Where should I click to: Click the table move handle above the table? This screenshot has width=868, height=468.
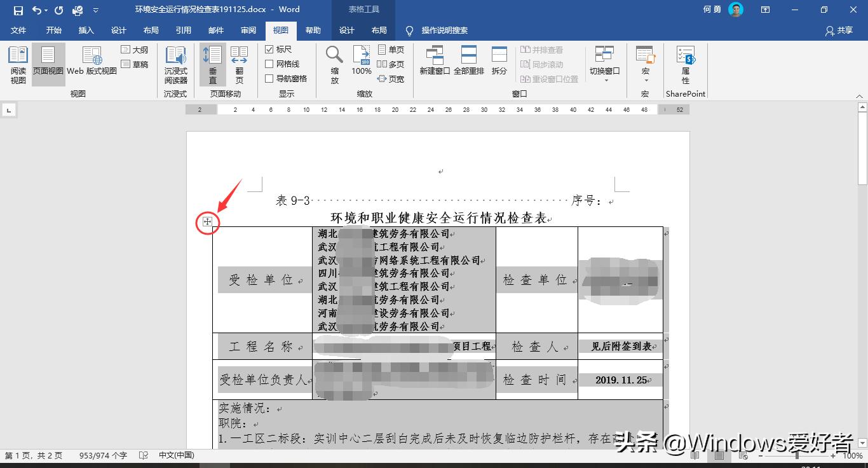pyautogui.click(x=207, y=223)
